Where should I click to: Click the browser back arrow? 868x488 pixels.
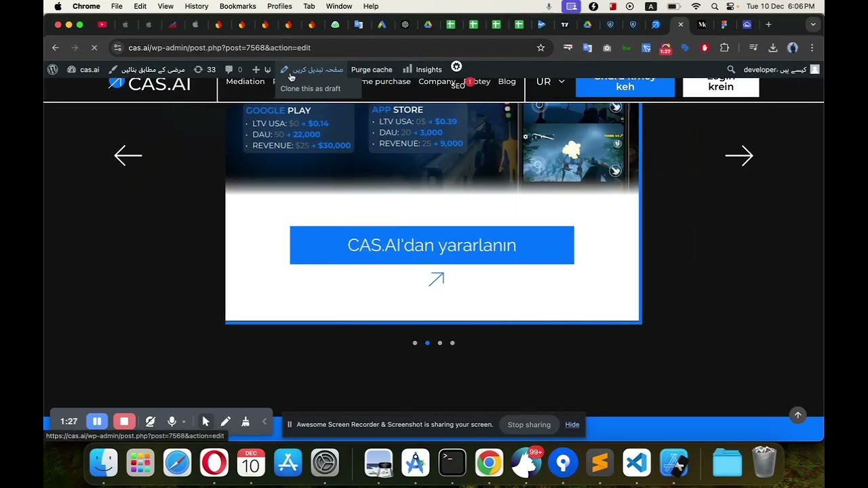coord(56,47)
